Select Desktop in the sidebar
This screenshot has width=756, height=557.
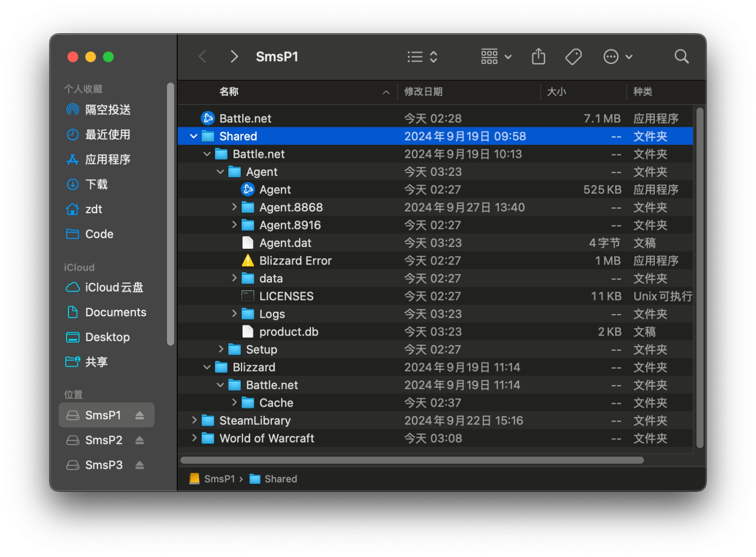[x=107, y=337]
